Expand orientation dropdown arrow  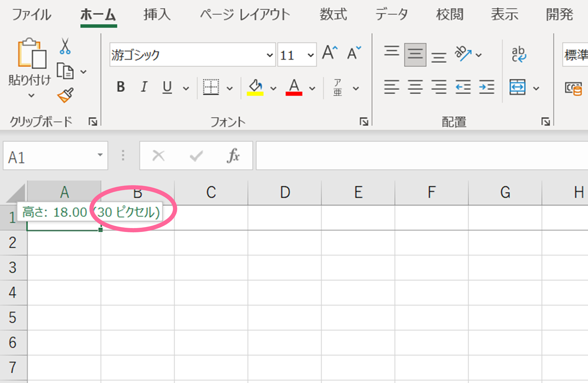tap(479, 55)
